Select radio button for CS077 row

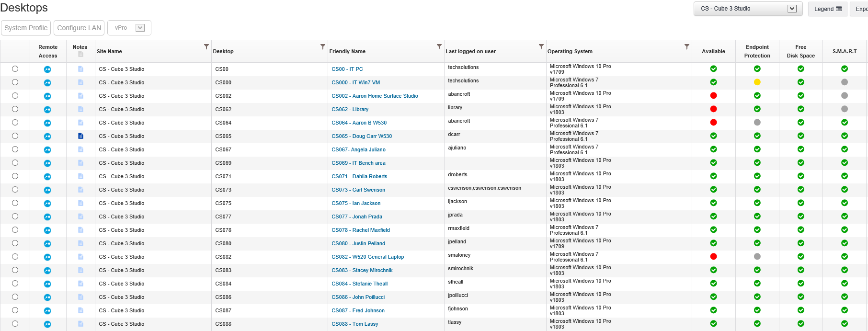click(x=15, y=217)
